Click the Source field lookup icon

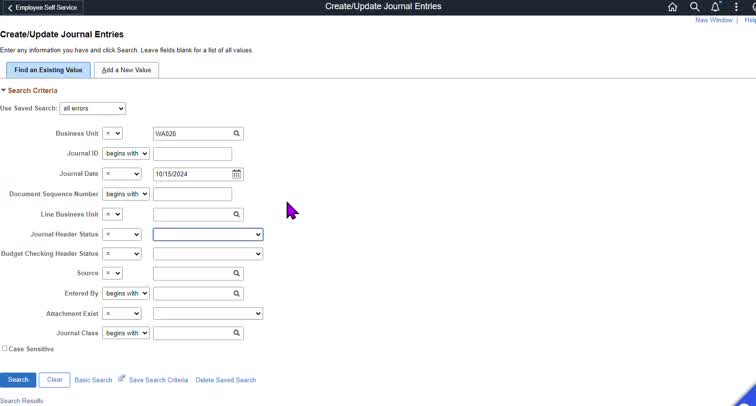click(x=237, y=273)
